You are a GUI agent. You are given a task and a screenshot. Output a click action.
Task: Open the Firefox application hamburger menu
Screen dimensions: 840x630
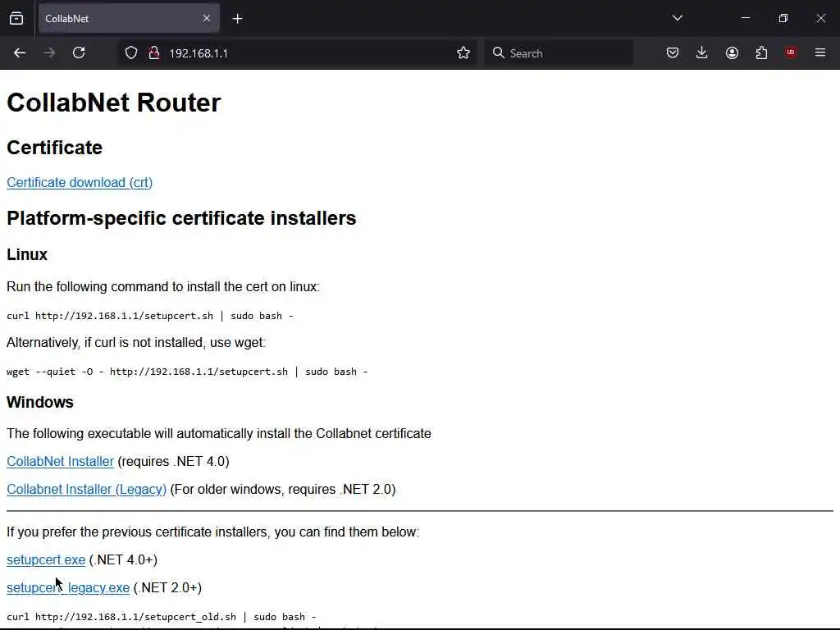pyautogui.click(x=820, y=52)
